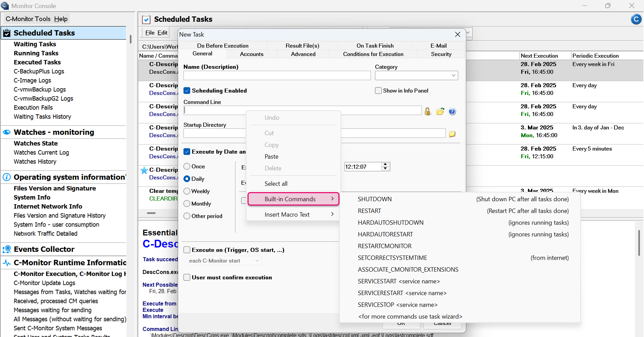Click the C-Monitor Runtime Information pulse icon
Viewport: 644px width, 337px height.
[x=7, y=263]
